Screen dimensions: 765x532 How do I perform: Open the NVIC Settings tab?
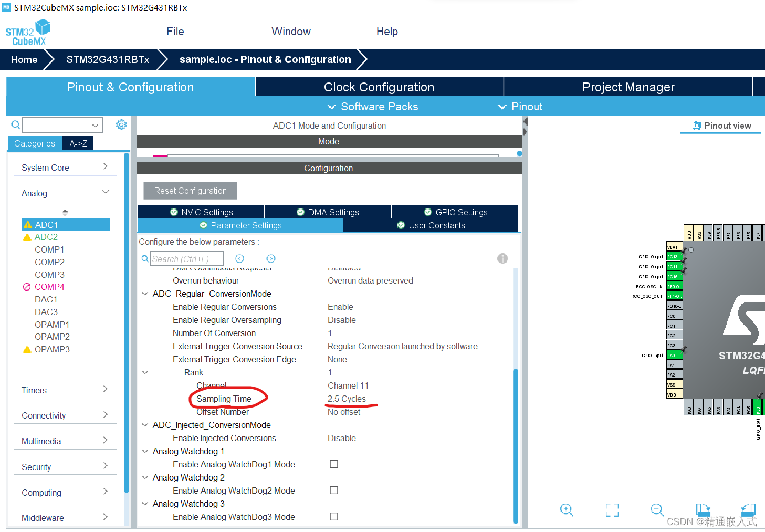coord(201,212)
